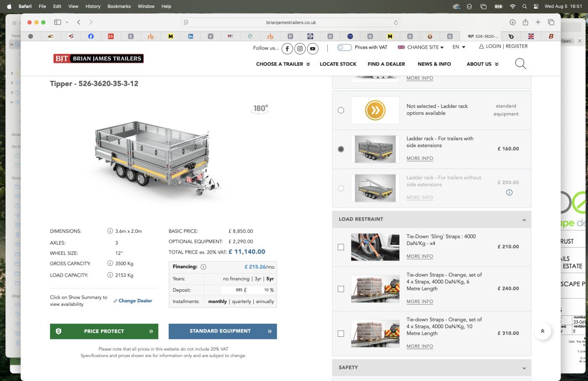
Task: Expand About Us dropdown menu
Action: coord(482,64)
